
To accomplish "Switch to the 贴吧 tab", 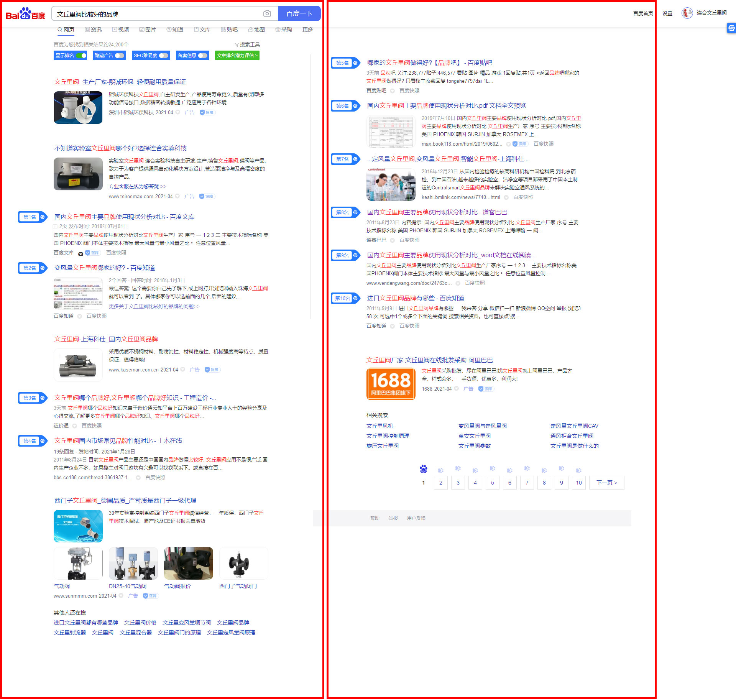I will pos(229,30).
